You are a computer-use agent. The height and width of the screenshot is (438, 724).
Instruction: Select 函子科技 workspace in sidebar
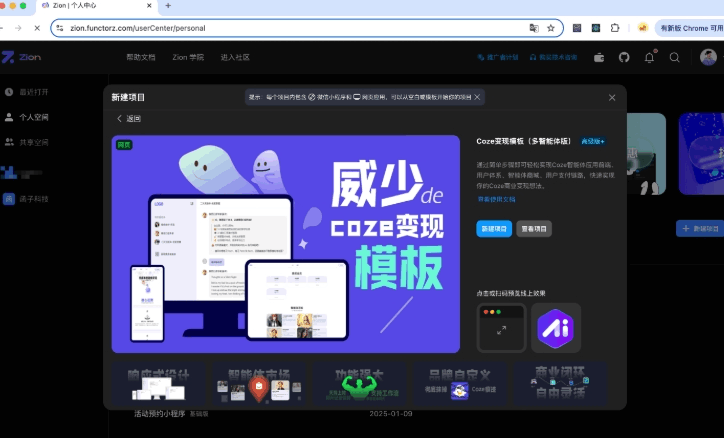coord(27,199)
